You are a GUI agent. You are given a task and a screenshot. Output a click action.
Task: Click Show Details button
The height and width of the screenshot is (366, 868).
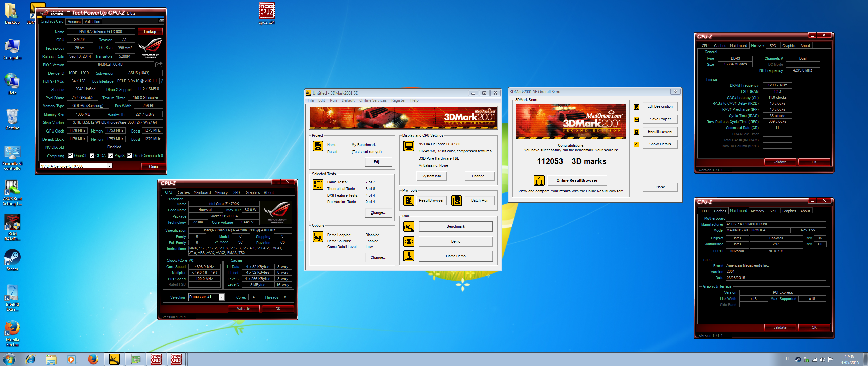point(660,144)
